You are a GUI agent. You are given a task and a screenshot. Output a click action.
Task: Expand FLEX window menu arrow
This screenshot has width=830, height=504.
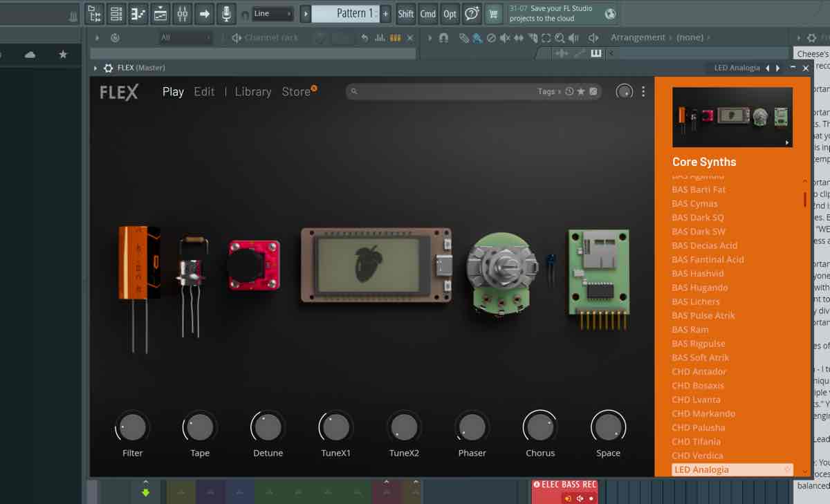point(95,68)
